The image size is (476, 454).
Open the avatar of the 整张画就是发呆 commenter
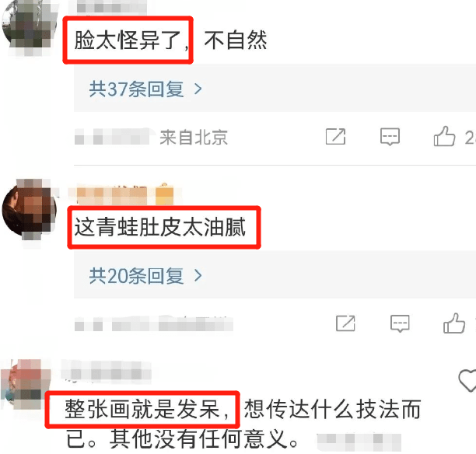[x=26, y=384]
